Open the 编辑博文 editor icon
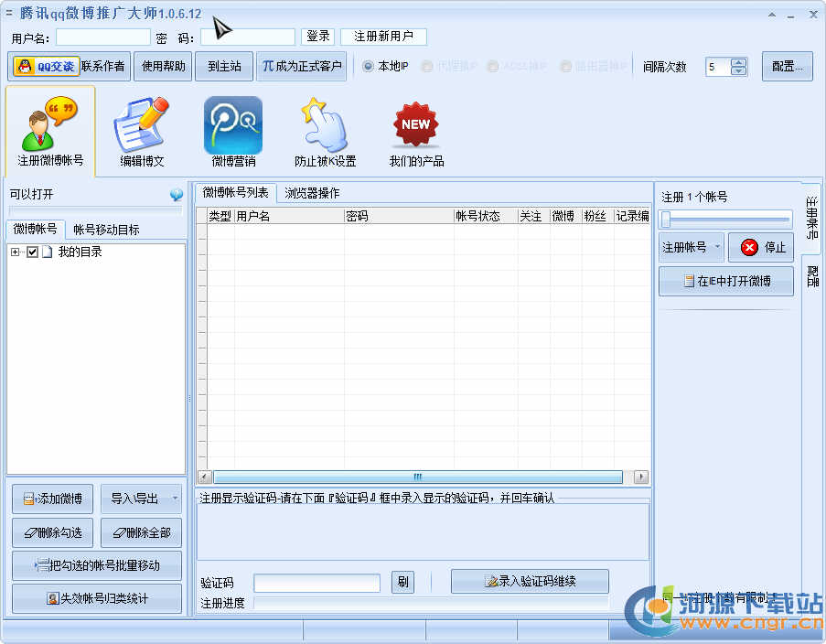This screenshot has width=826, height=644. point(142,132)
